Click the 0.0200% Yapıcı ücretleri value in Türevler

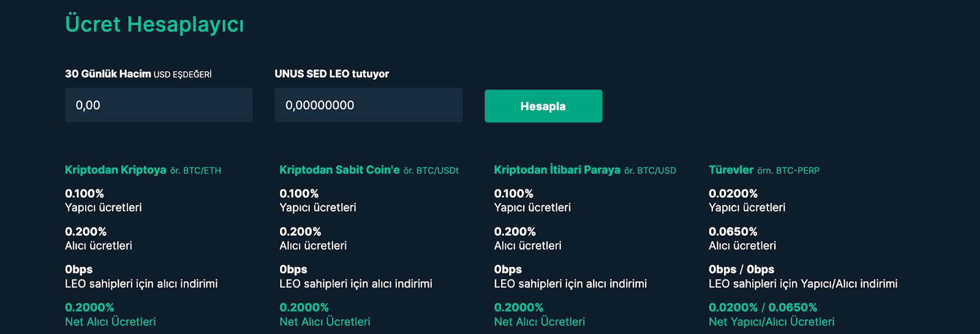733,194
